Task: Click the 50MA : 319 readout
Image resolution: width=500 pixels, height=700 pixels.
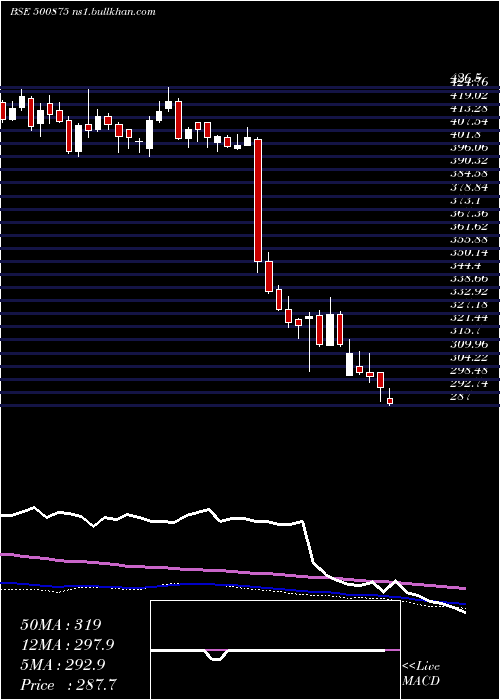Action: 62,625
